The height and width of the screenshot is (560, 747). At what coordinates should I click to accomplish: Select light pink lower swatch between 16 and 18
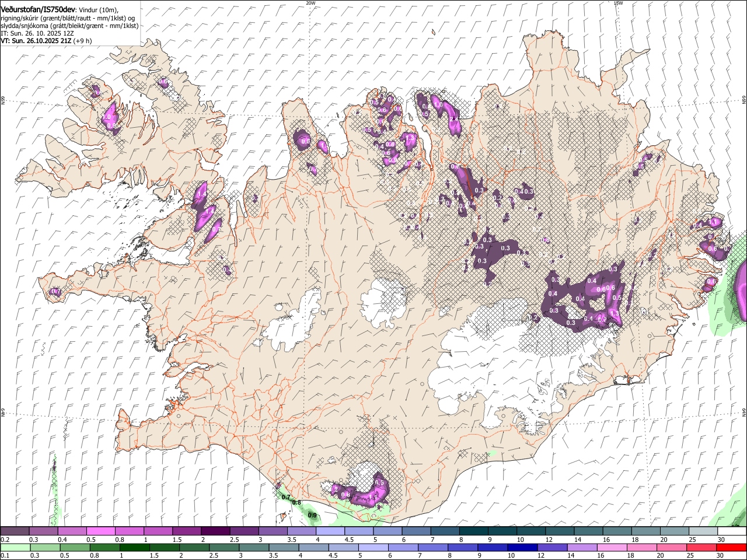(612, 547)
